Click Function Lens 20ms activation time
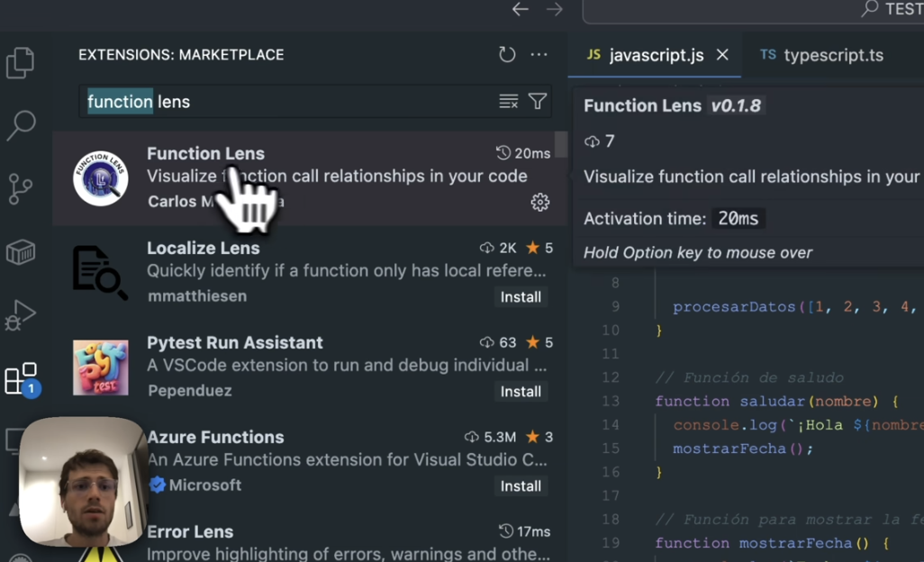 (523, 153)
